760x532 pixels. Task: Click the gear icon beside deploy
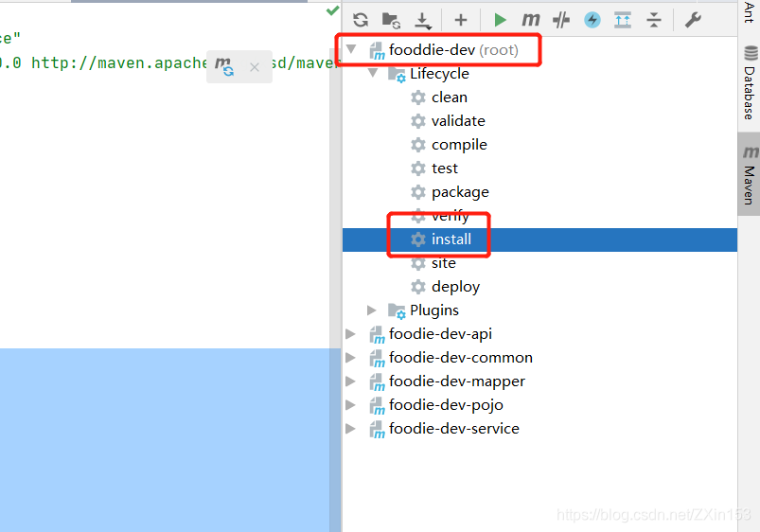click(x=417, y=287)
